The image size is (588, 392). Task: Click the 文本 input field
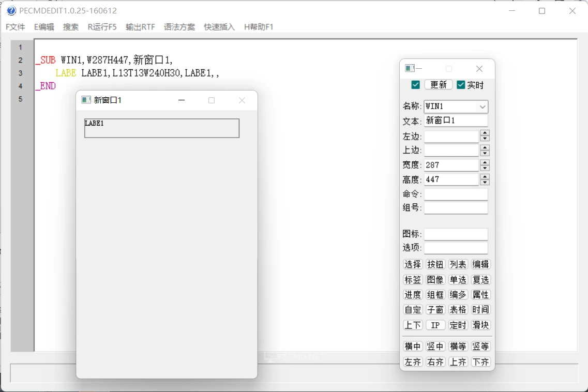point(456,120)
